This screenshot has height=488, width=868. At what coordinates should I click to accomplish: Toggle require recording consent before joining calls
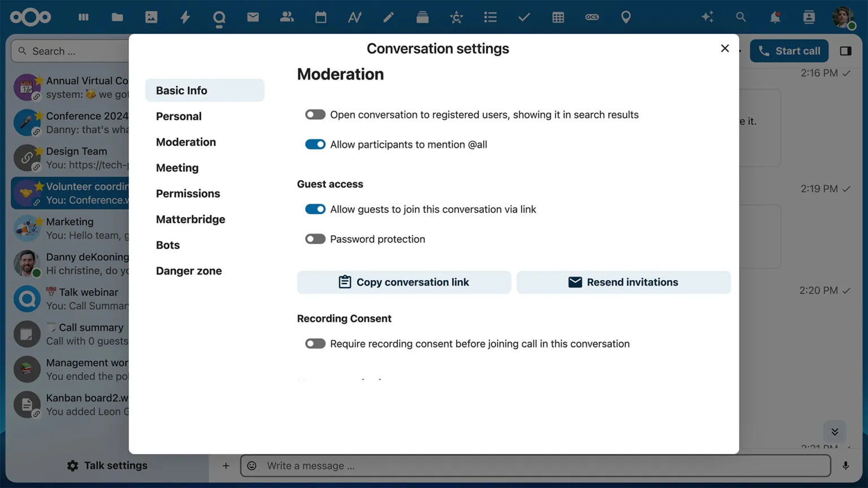point(315,343)
